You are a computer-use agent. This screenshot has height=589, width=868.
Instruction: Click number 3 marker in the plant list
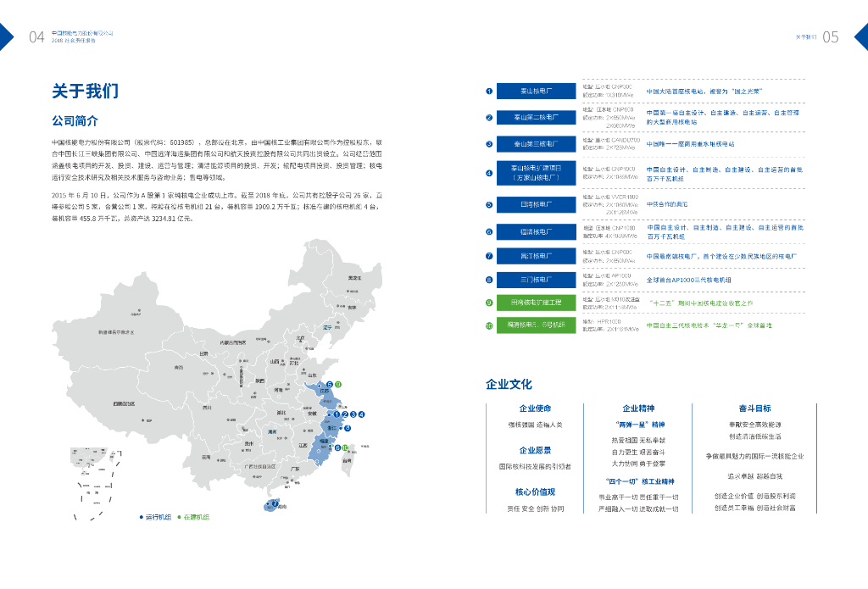(489, 144)
